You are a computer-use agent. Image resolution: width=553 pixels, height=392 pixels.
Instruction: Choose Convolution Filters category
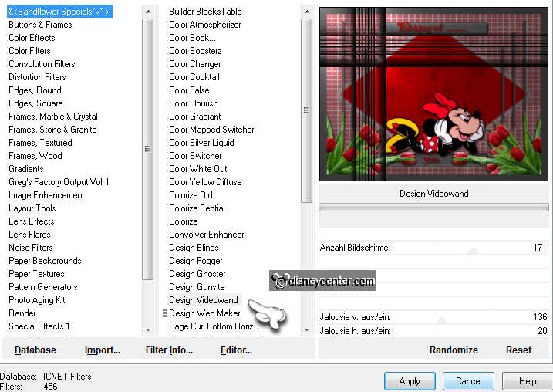coord(42,64)
